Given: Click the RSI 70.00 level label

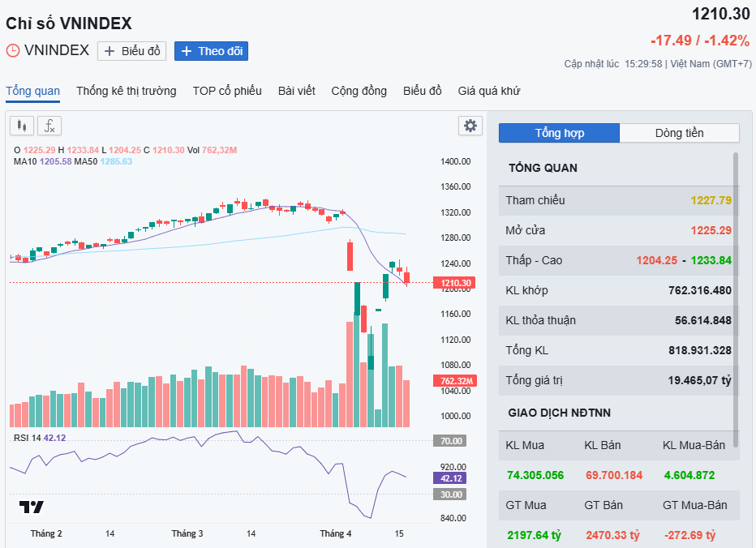Looking at the screenshot, I should point(450,441).
